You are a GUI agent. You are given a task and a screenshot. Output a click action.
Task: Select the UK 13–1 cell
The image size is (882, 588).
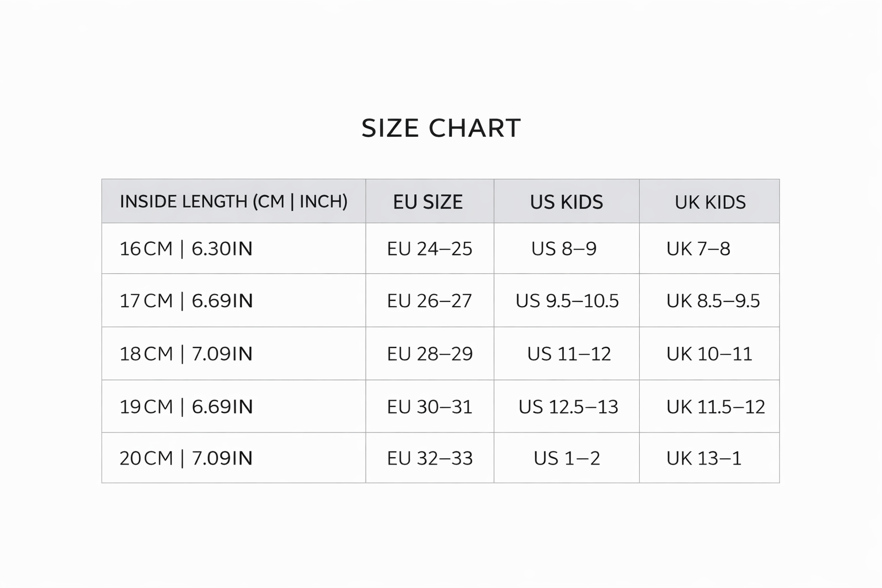[704, 458]
